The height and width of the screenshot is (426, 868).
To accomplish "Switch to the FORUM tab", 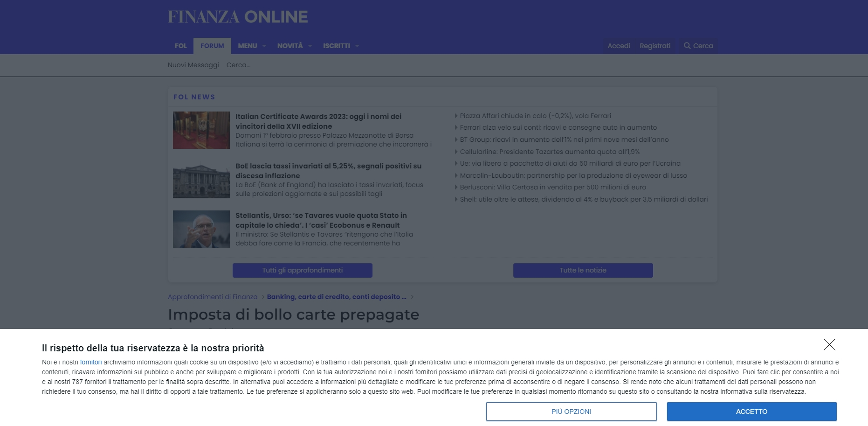I will point(213,45).
